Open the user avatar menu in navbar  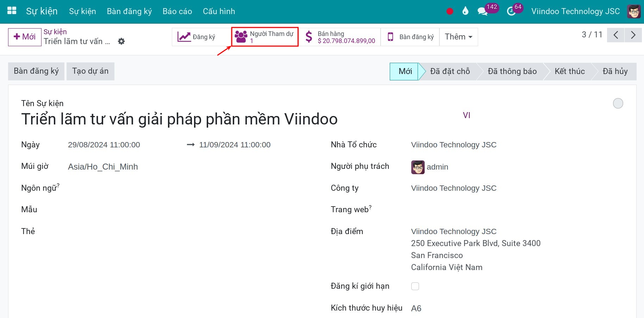tap(634, 11)
